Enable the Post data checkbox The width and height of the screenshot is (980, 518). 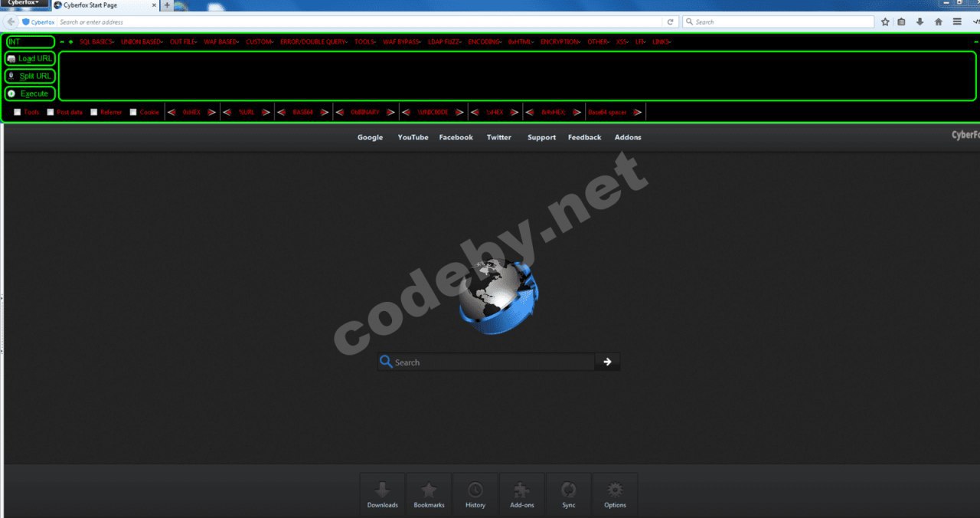(x=51, y=112)
